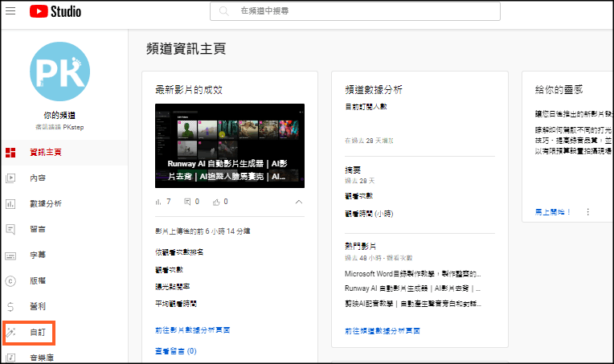Click the 版權 copyright icon
614x364 pixels.
[10, 281]
